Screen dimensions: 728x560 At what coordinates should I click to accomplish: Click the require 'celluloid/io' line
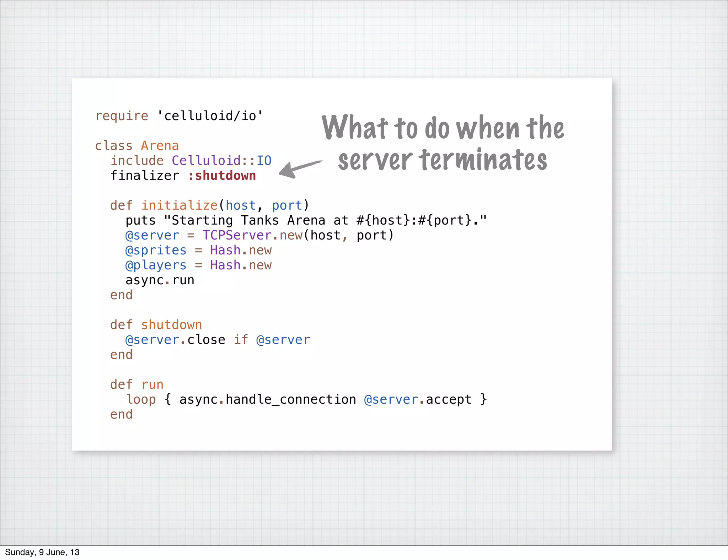point(179,116)
